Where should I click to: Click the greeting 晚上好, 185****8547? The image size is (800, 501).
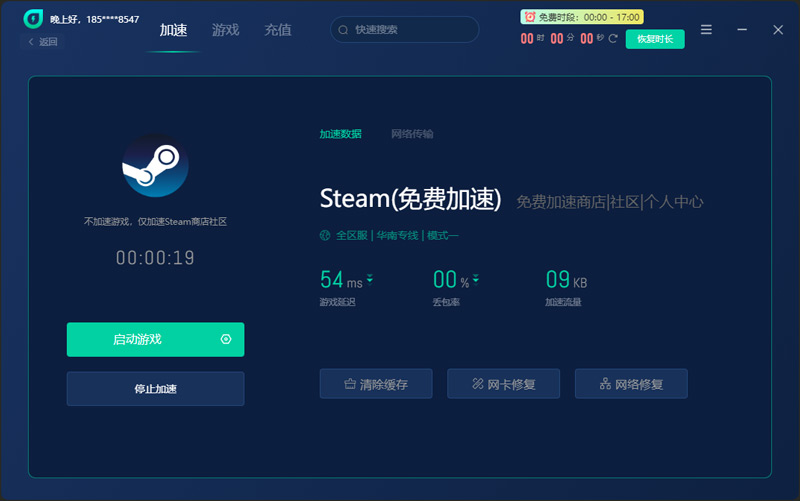94,19
